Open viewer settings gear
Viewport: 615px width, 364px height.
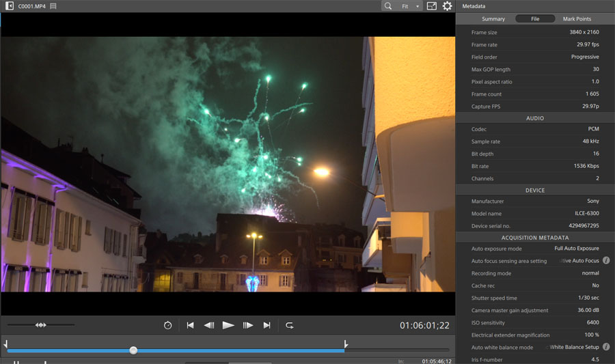point(447,6)
